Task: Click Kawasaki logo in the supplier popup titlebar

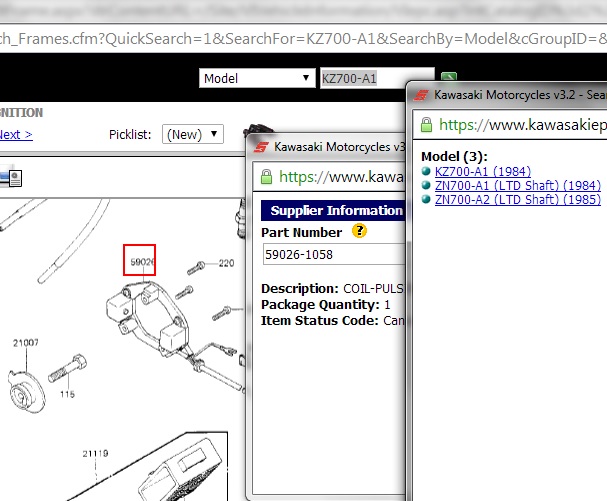Action: (261, 147)
